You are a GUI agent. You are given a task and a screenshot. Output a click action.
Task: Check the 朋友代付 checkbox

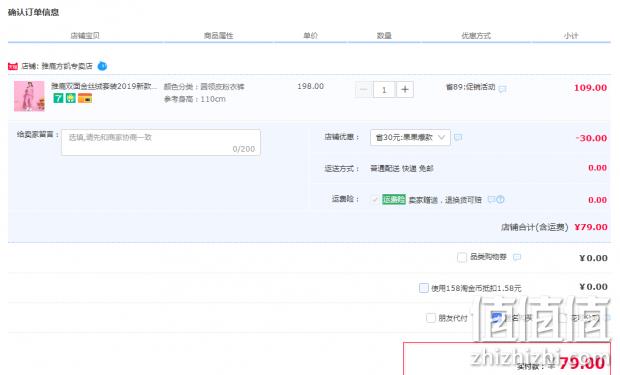431,317
